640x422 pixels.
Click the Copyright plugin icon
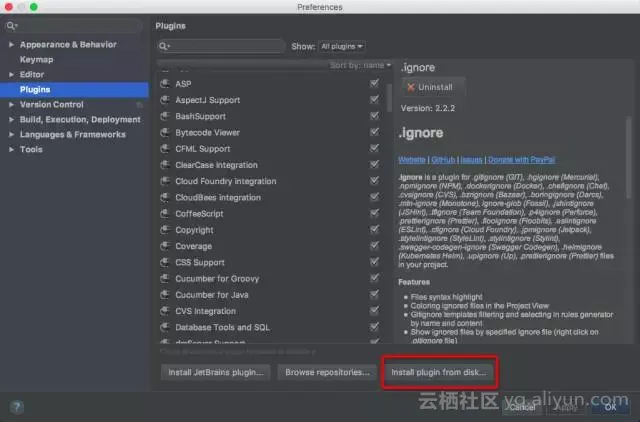click(165, 230)
